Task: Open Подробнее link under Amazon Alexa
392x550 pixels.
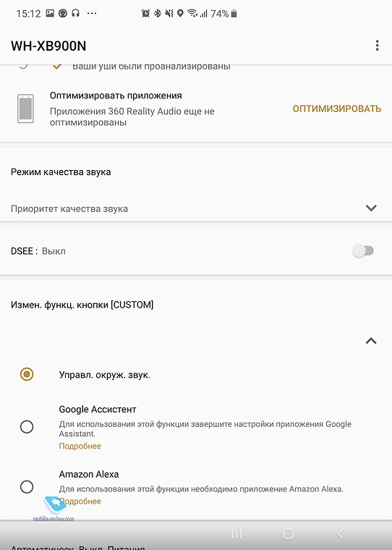Action: pos(80,502)
